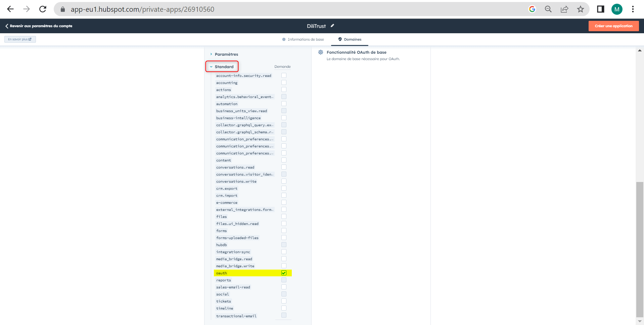
Task: Click the scrollbar up arrow
Action: click(640, 50)
